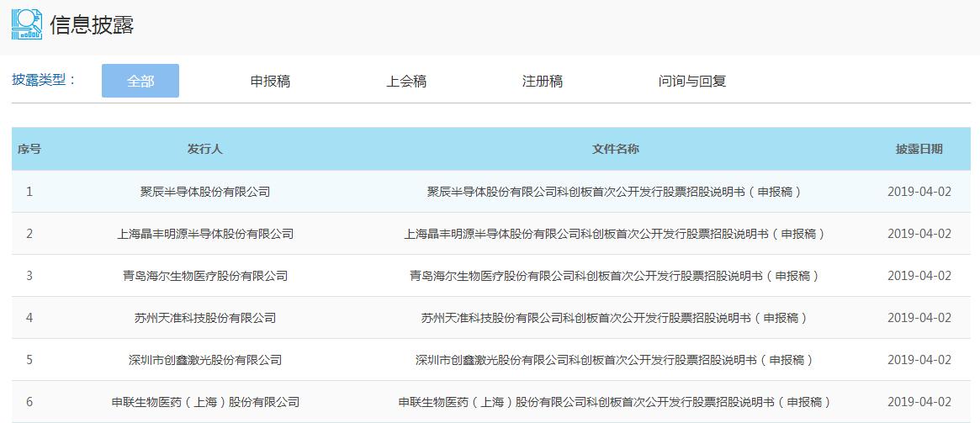
Task: Click the 披露日期 column header
Action: click(919, 149)
